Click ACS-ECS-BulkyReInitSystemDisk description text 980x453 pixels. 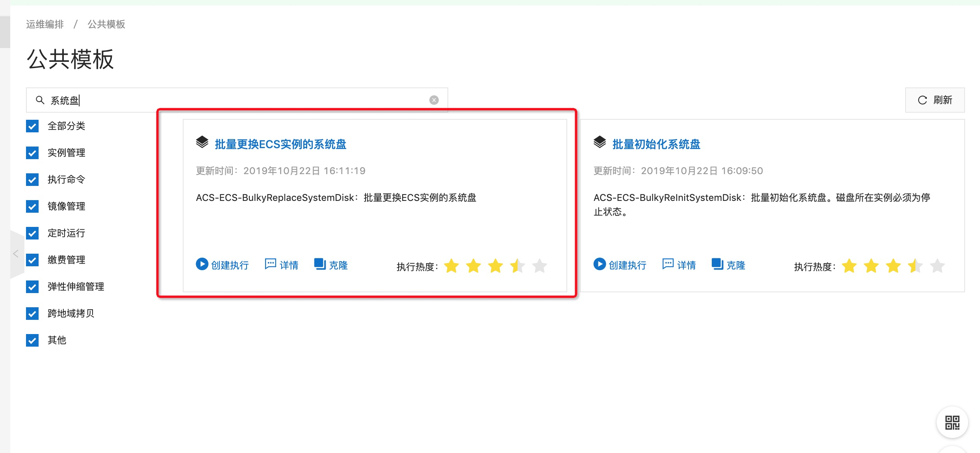[762, 204]
